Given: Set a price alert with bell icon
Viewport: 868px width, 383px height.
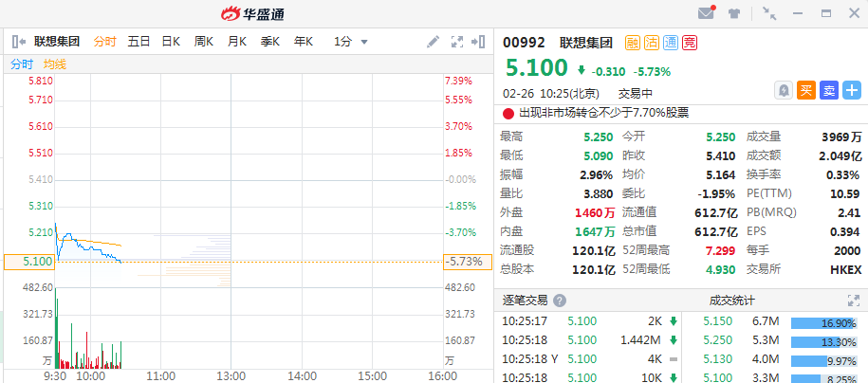Looking at the screenshot, I should click(x=784, y=90).
